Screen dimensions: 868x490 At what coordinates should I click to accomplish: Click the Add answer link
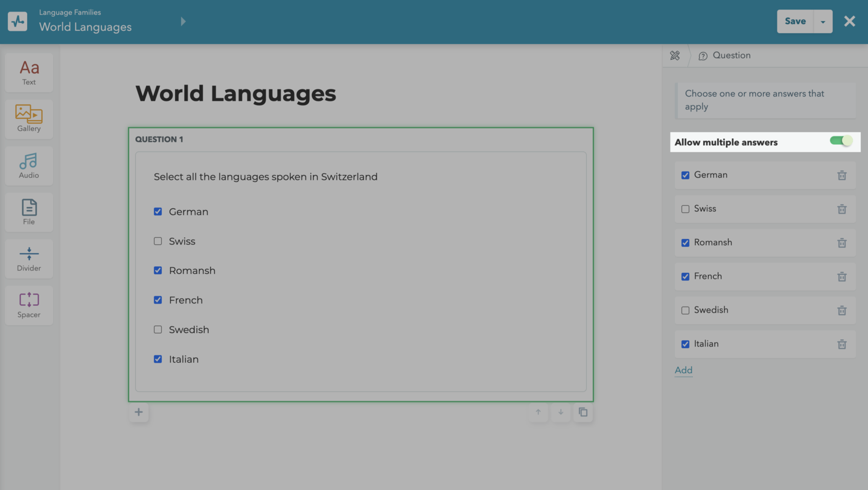[x=683, y=371]
